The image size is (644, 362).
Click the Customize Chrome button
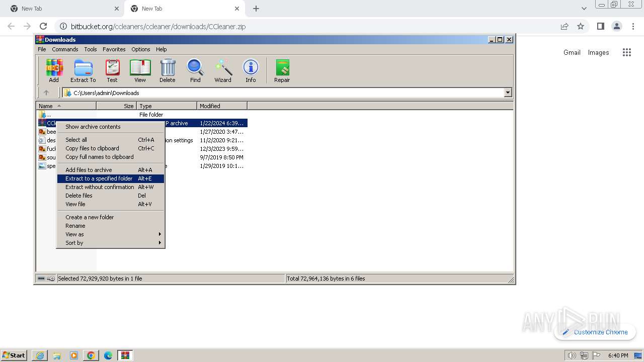click(x=595, y=332)
